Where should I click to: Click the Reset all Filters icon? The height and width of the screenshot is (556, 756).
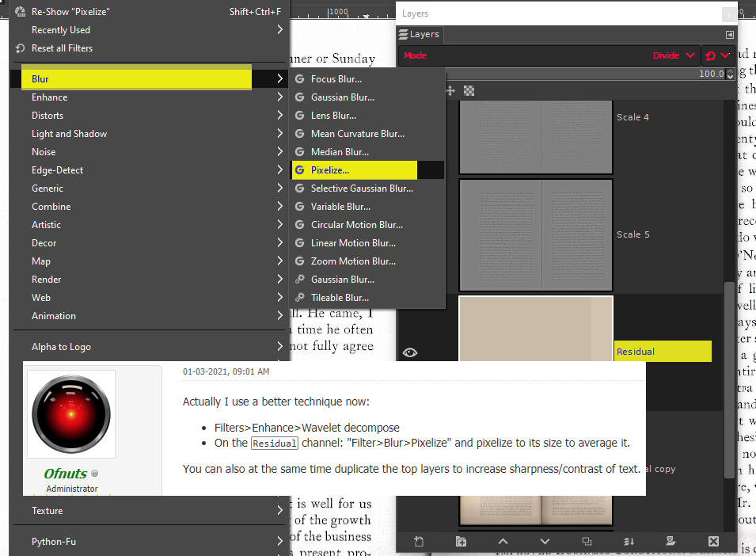(x=20, y=48)
